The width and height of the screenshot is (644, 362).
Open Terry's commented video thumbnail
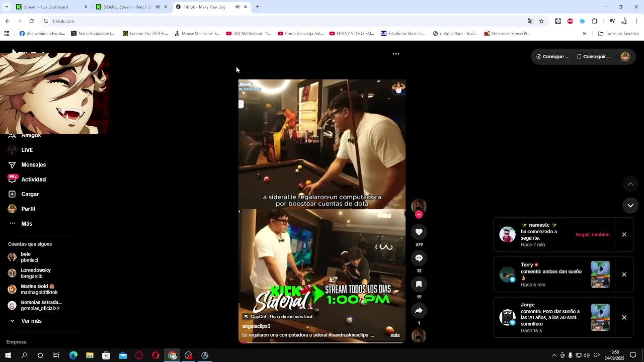(600, 275)
